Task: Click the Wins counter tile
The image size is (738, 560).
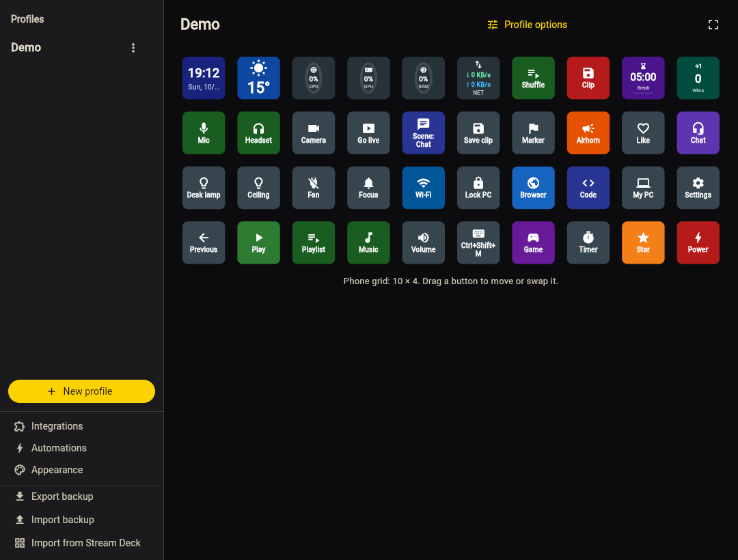Action: (698, 78)
